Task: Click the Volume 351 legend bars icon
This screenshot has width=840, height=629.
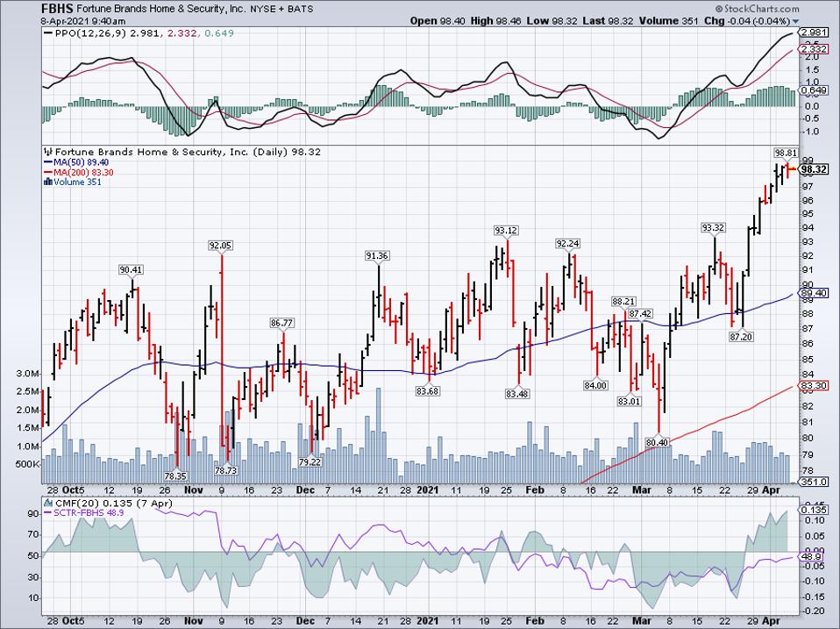Action: pyautogui.click(x=48, y=182)
